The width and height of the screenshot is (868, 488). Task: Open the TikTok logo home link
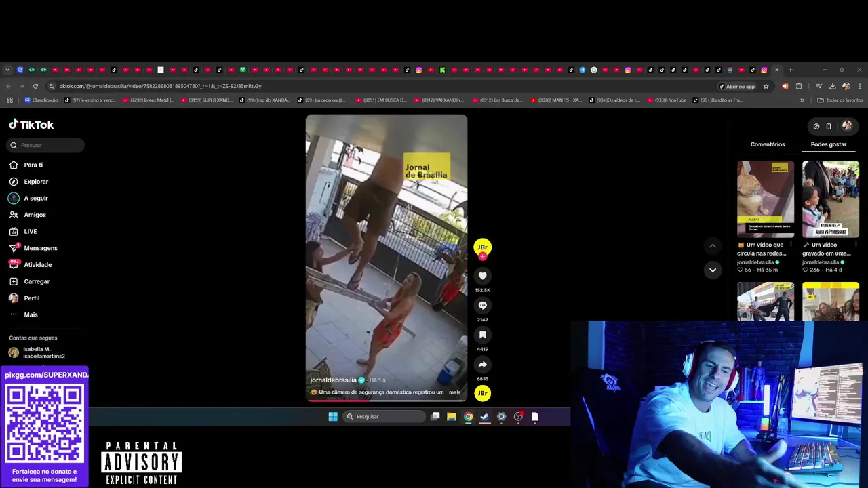[31, 125]
